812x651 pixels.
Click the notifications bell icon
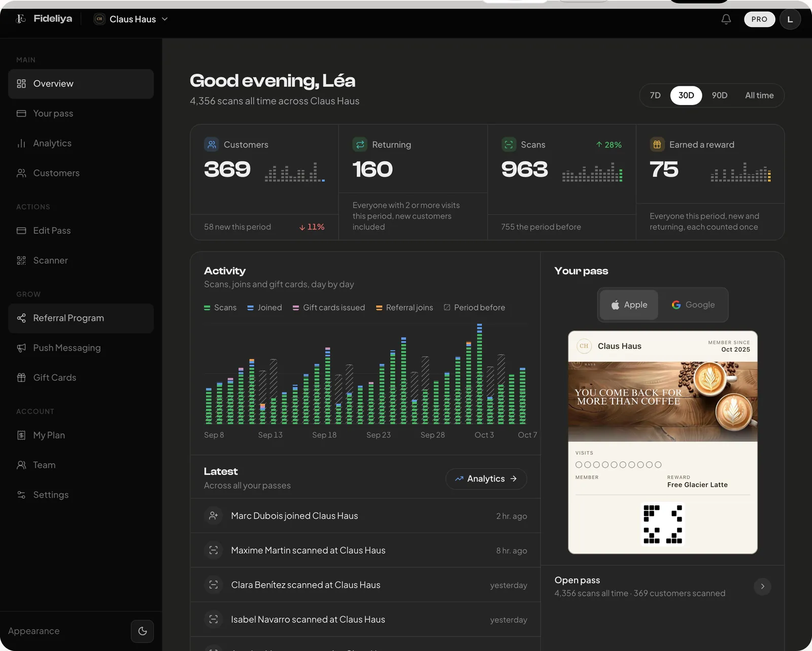[726, 19]
